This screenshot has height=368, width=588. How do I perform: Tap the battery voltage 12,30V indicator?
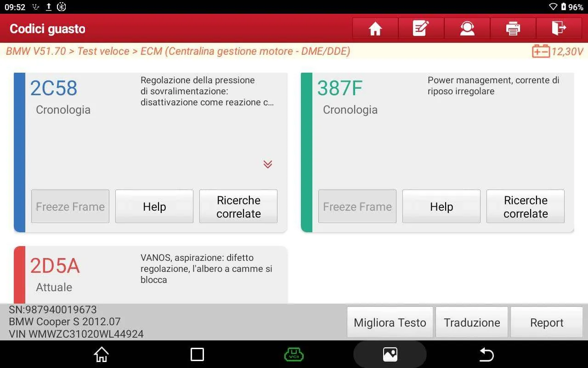click(558, 51)
